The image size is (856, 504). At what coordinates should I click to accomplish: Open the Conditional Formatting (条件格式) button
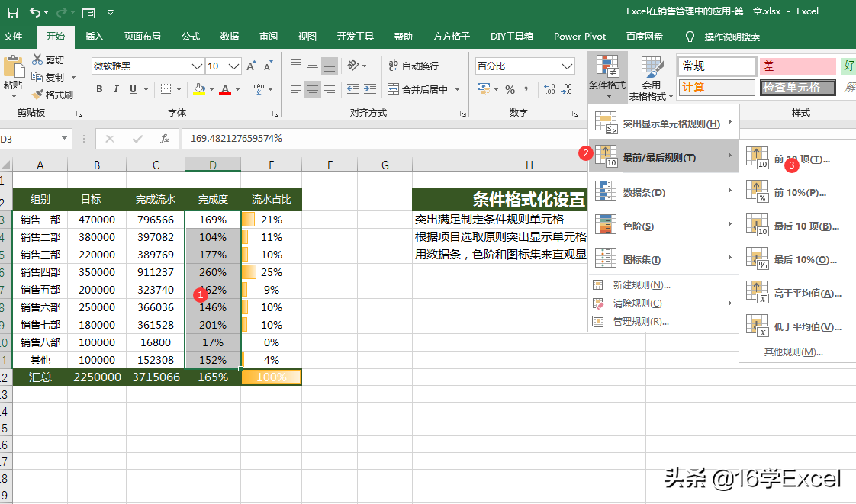(x=607, y=76)
